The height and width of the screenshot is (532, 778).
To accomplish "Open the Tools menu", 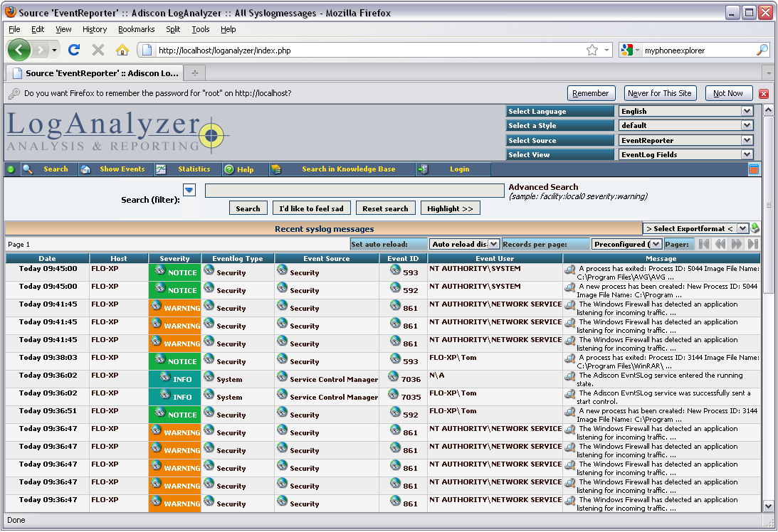I will (x=201, y=29).
